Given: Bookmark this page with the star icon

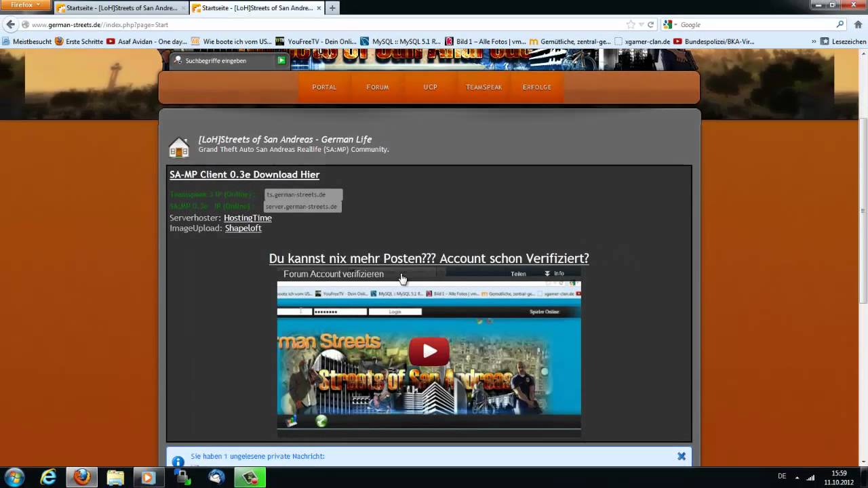Looking at the screenshot, I should (x=631, y=24).
